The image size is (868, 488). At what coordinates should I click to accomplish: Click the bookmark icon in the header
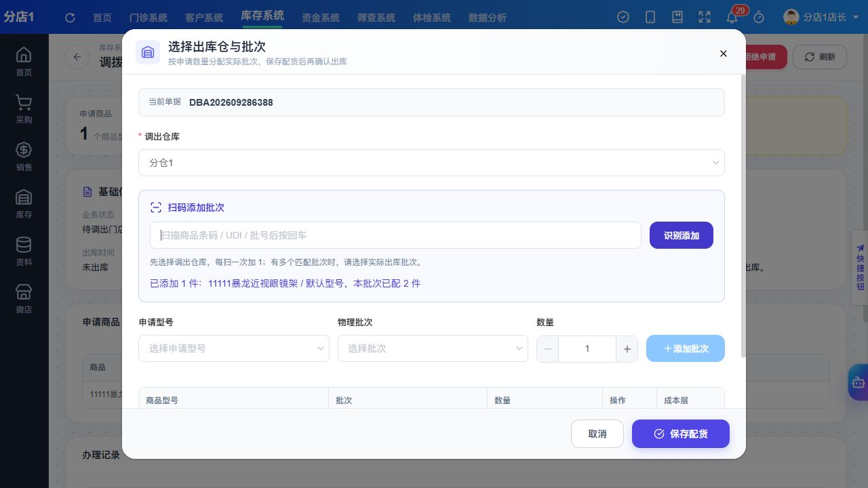pos(677,18)
